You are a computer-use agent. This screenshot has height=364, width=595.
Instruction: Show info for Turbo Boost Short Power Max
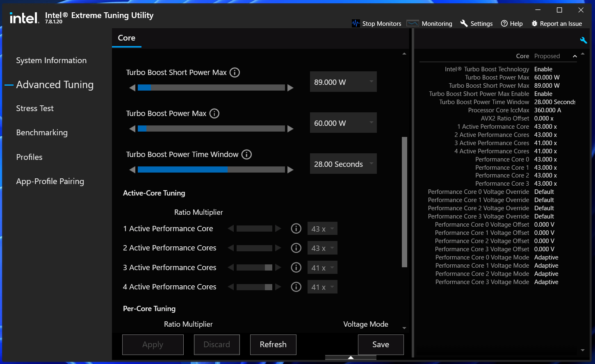click(x=235, y=73)
